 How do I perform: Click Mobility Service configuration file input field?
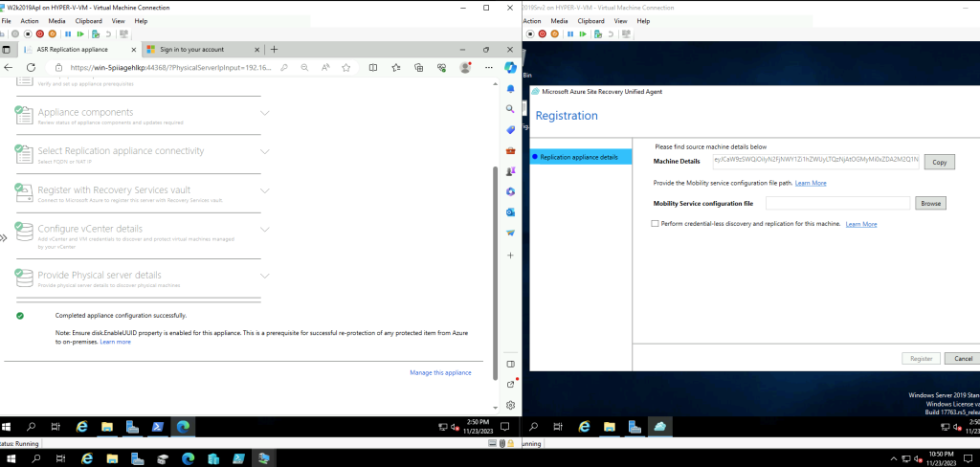(x=837, y=203)
